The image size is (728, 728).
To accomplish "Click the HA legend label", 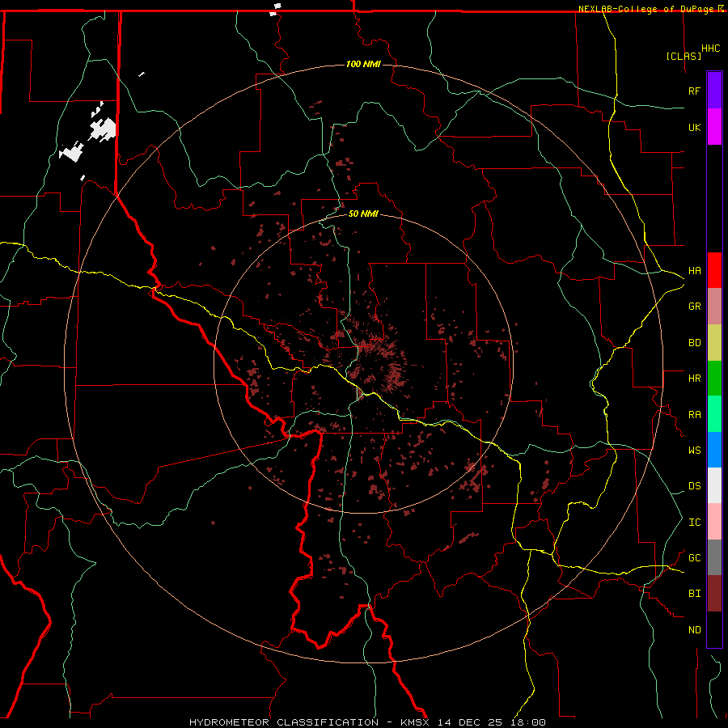I will point(694,270).
